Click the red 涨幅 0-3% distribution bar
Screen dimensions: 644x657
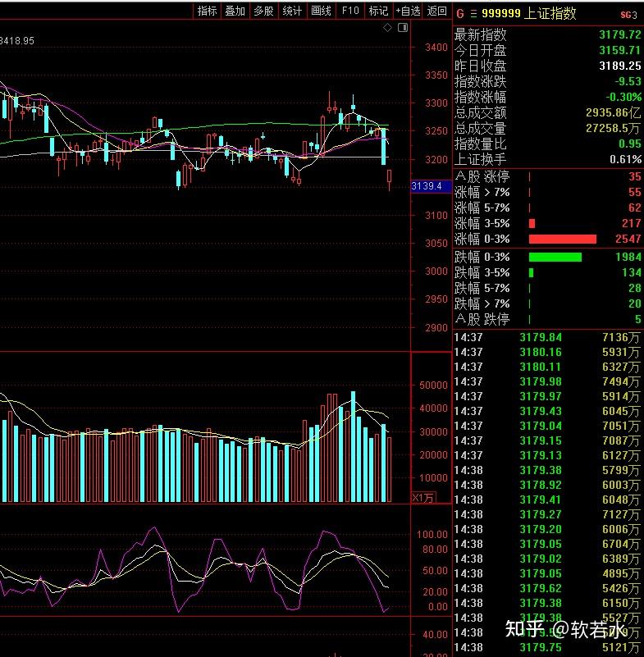(562, 239)
